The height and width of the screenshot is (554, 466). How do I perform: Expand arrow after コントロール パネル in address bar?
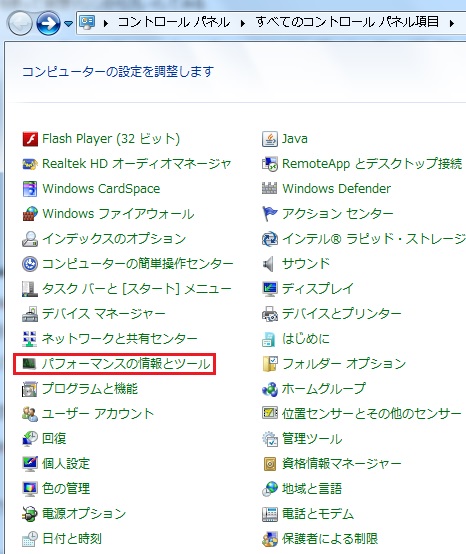242,23
